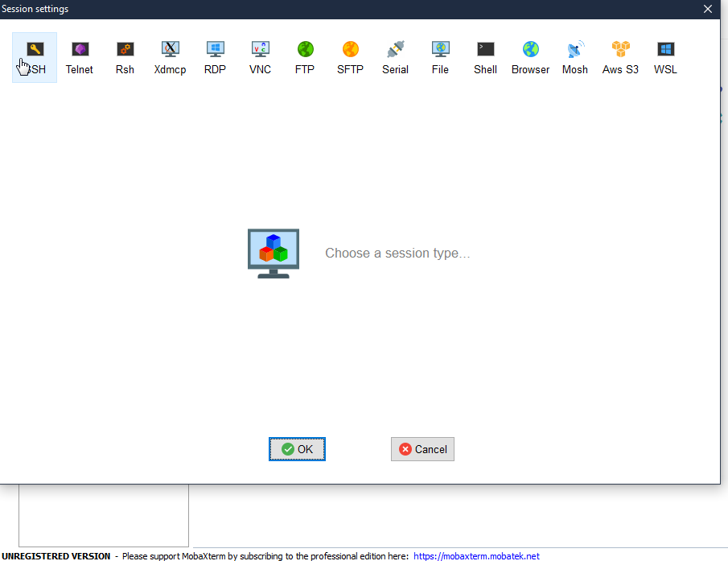Open the Browser session type
Image resolution: width=728 pixels, height=561 pixels.
529,56
